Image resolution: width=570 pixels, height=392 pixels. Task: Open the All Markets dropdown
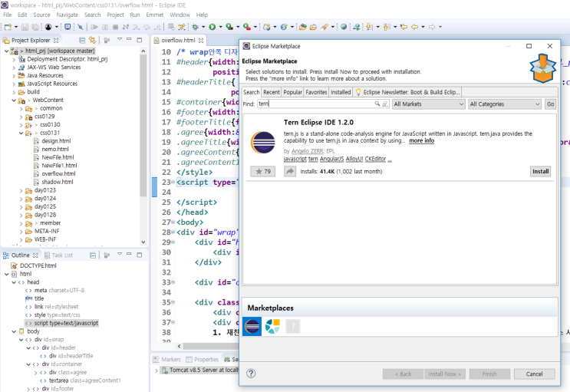pyautogui.click(x=429, y=104)
